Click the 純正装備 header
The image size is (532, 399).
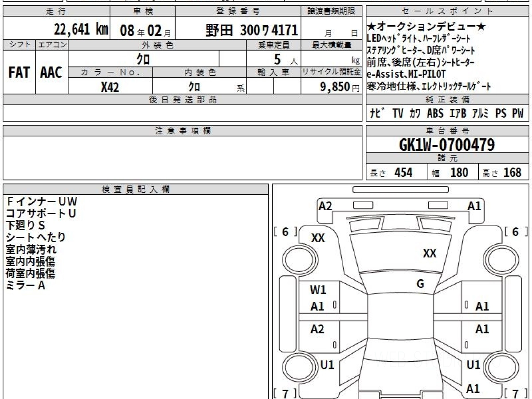(448, 100)
